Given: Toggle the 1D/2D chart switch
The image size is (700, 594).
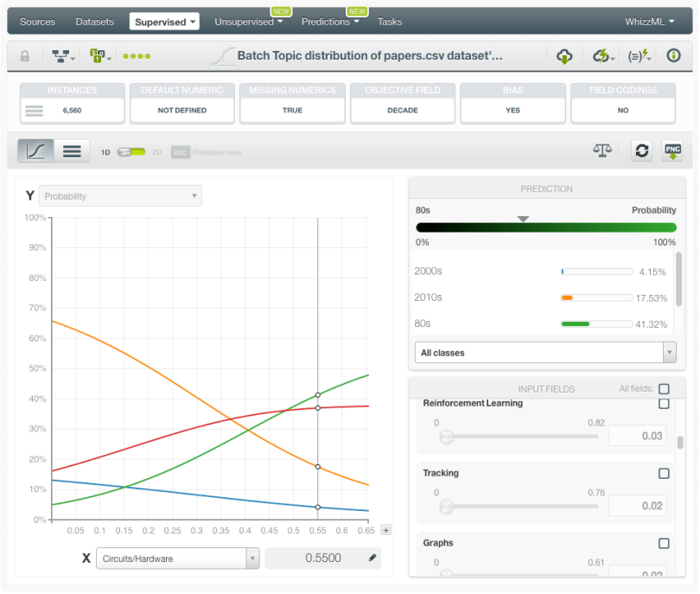Looking at the screenshot, I should [131, 152].
